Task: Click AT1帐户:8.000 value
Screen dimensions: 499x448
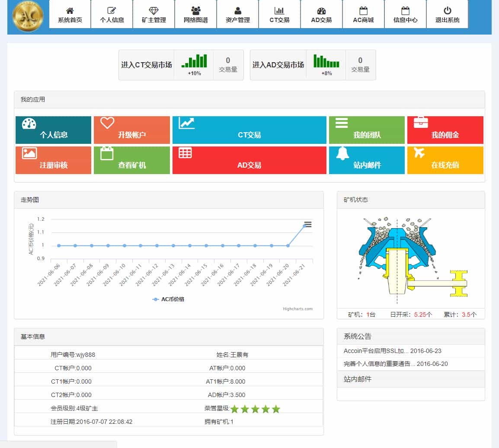Action: (226, 381)
